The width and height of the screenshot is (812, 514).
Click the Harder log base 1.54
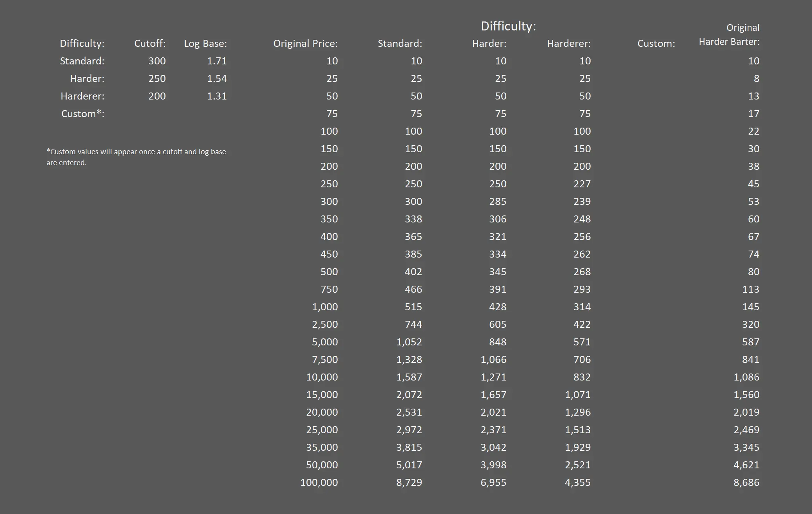click(217, 78)
